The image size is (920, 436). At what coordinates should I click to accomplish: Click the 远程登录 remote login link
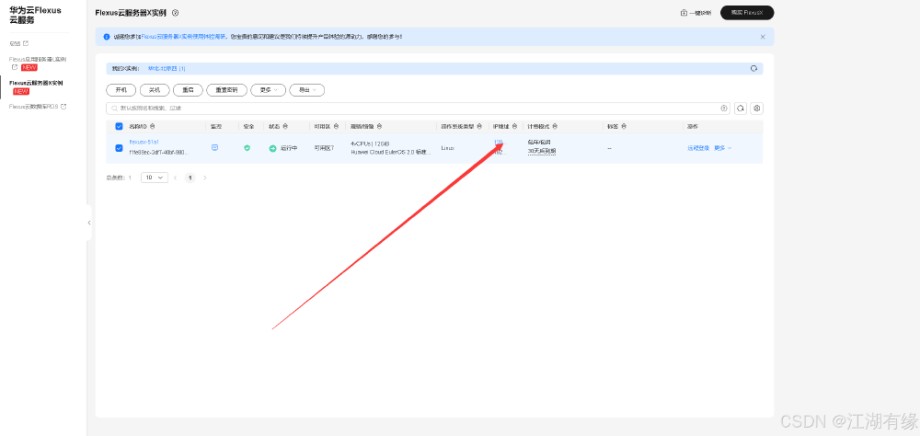(698, 148)
